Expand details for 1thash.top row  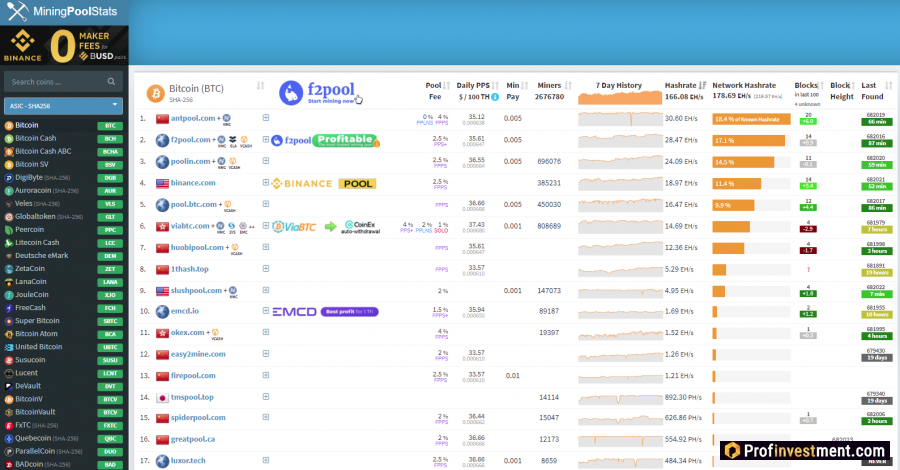tap(266, 269)
